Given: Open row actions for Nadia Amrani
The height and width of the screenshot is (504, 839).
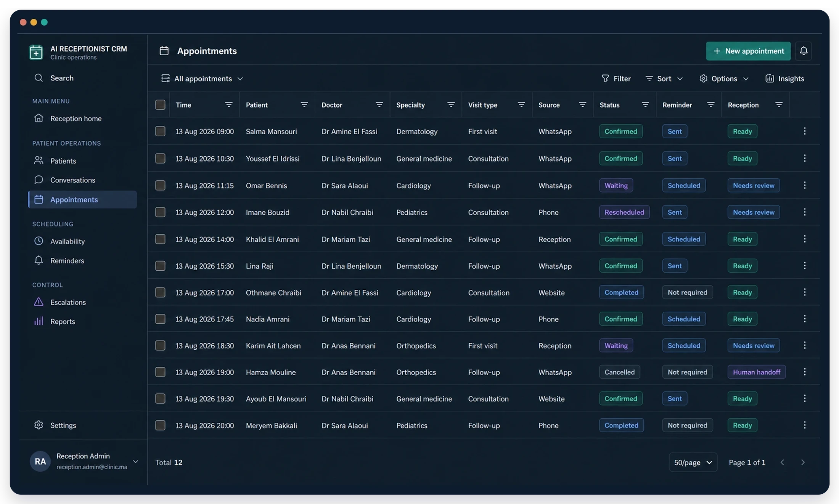Looking at the screenshot, I should pyautogui.click(x=805, y=319).
